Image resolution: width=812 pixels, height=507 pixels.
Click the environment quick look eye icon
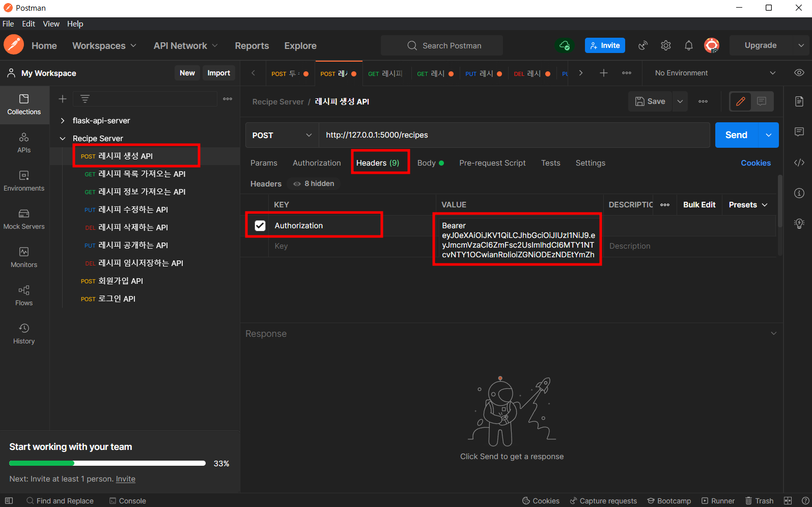(799, 73)
